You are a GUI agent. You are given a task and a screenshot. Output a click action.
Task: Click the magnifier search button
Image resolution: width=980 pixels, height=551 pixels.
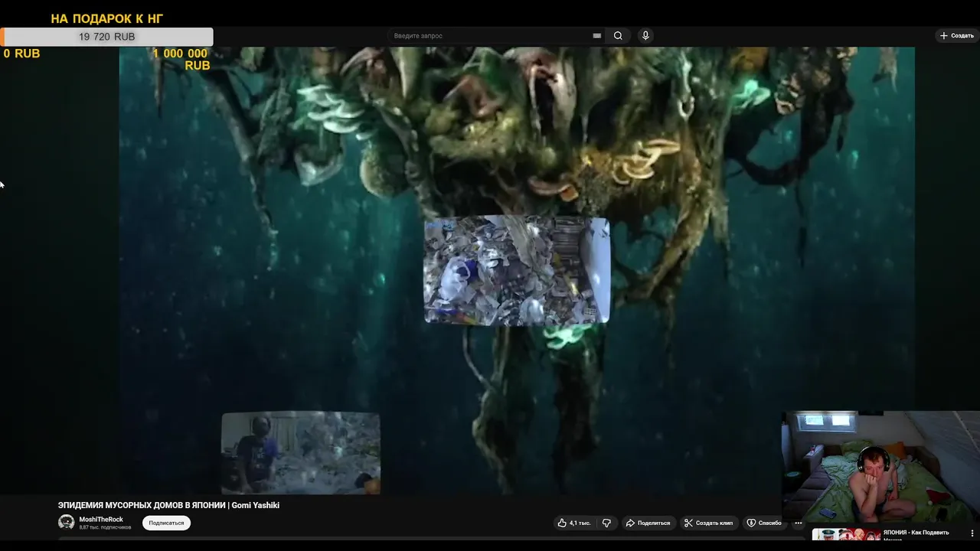coord(618,36)
